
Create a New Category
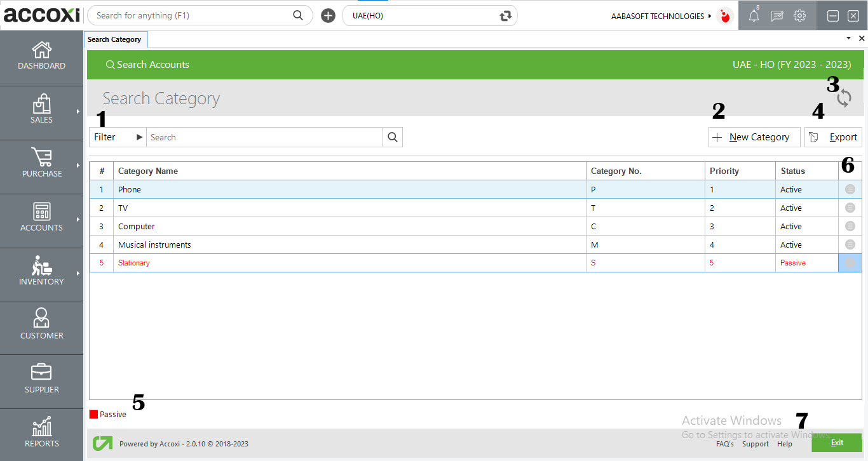(754, 137)
